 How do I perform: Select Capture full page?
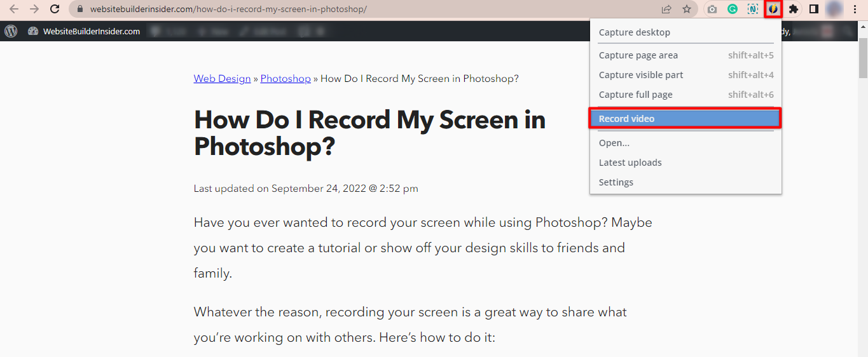pyautogui.click(x=686, y=95)
